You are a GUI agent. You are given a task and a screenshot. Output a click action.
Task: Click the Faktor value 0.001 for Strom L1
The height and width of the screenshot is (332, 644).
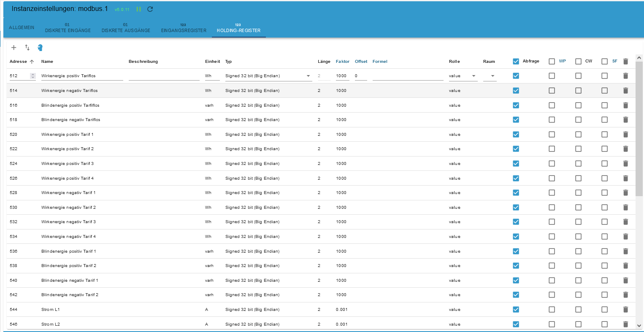[342, 310]
